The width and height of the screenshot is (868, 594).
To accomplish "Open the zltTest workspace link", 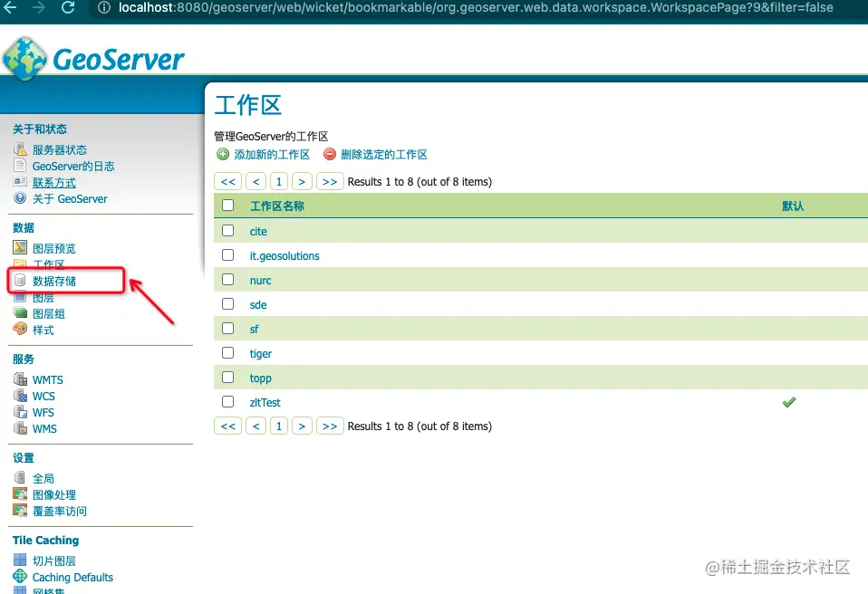I will 265,402.
